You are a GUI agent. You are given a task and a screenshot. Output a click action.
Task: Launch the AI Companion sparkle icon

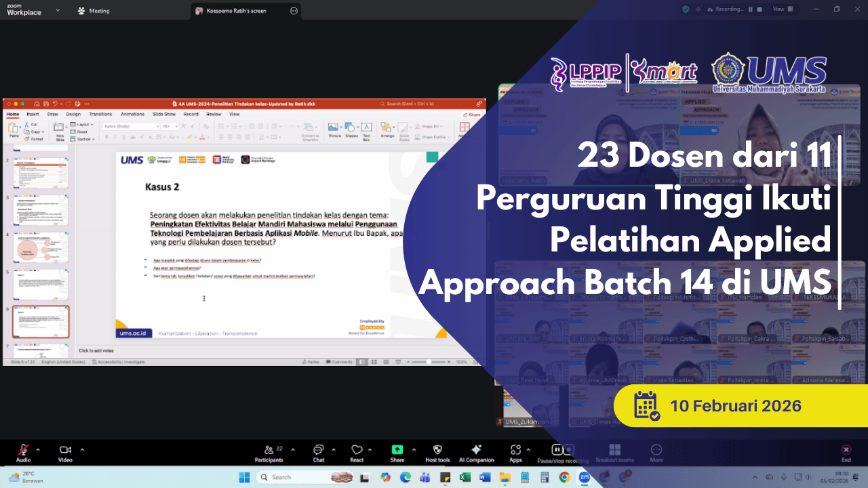(x=477, y=453)
